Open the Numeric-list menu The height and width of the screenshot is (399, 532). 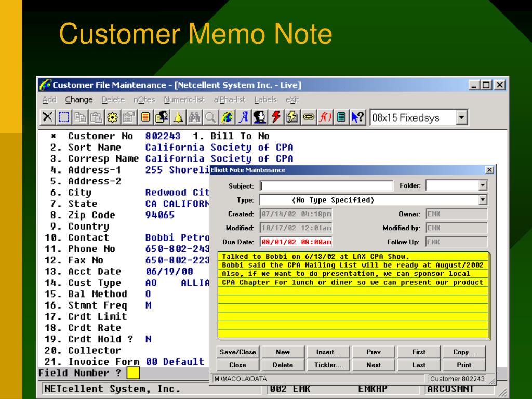[184, 99]
